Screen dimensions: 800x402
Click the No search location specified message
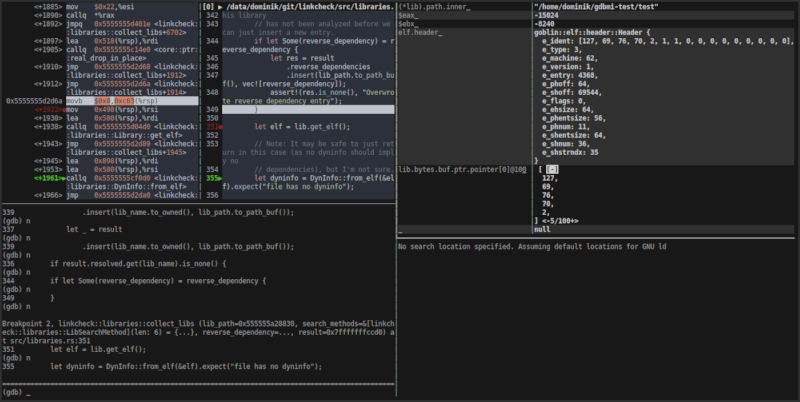(x=532, y=247)
